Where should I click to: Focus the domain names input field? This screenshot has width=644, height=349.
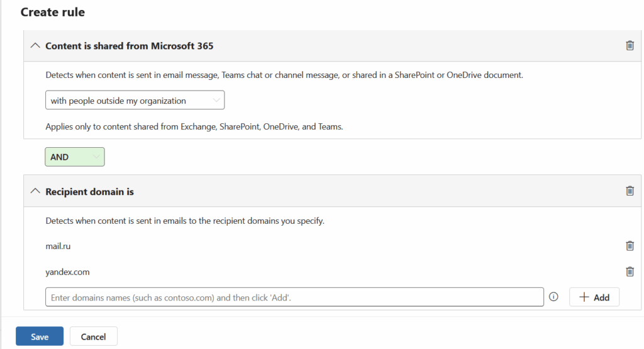pos(294,297)
